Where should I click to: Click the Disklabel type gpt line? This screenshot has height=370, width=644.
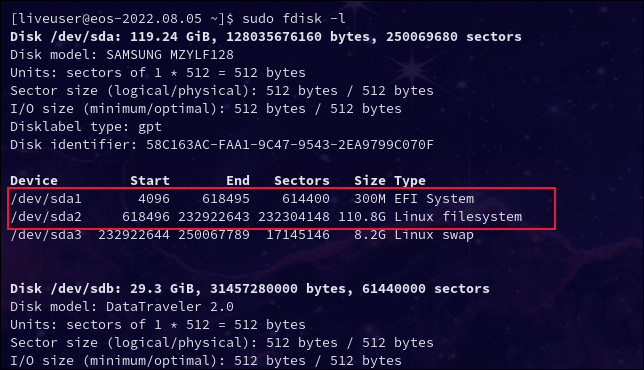[86, 126]
